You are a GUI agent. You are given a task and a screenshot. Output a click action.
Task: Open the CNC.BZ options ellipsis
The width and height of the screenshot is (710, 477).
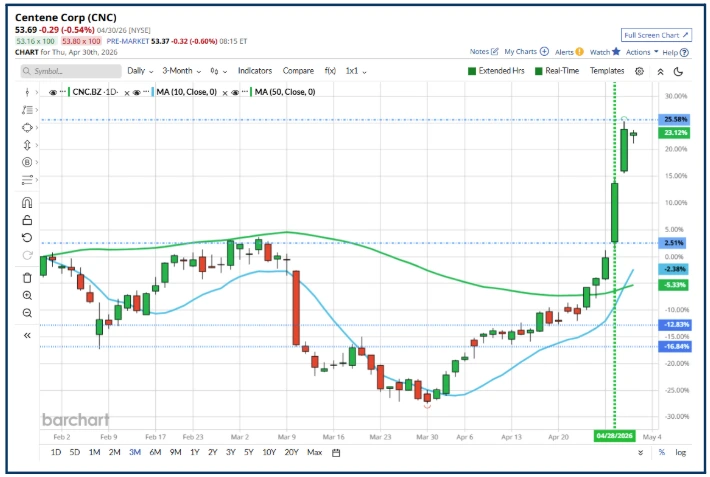[x=62, y=92]
